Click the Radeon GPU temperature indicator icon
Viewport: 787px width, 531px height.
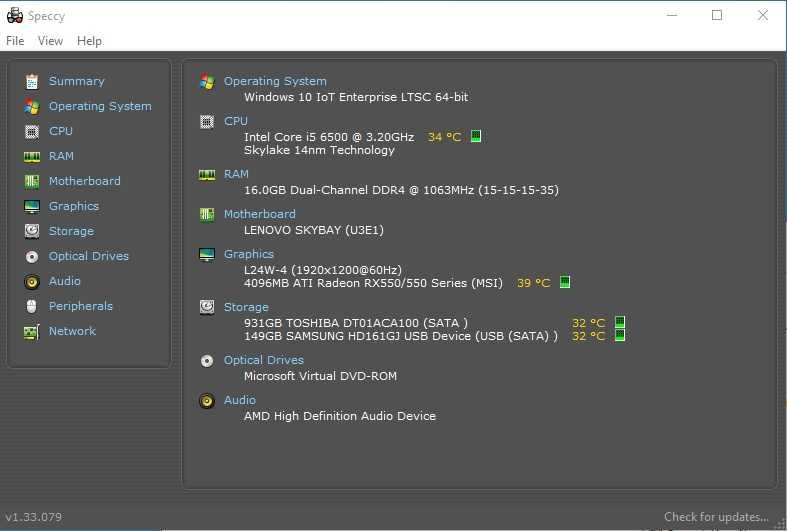coord(565,282)
